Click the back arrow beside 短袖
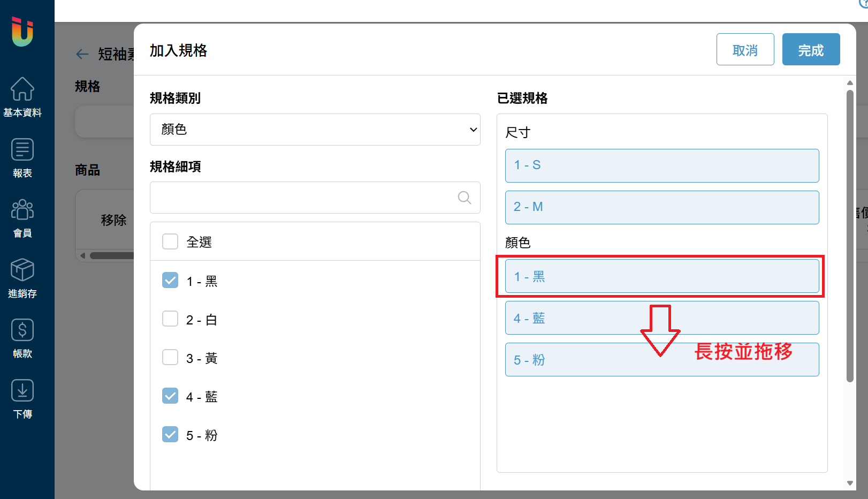The width and height of the screenshot is (868, 499). 82,54
